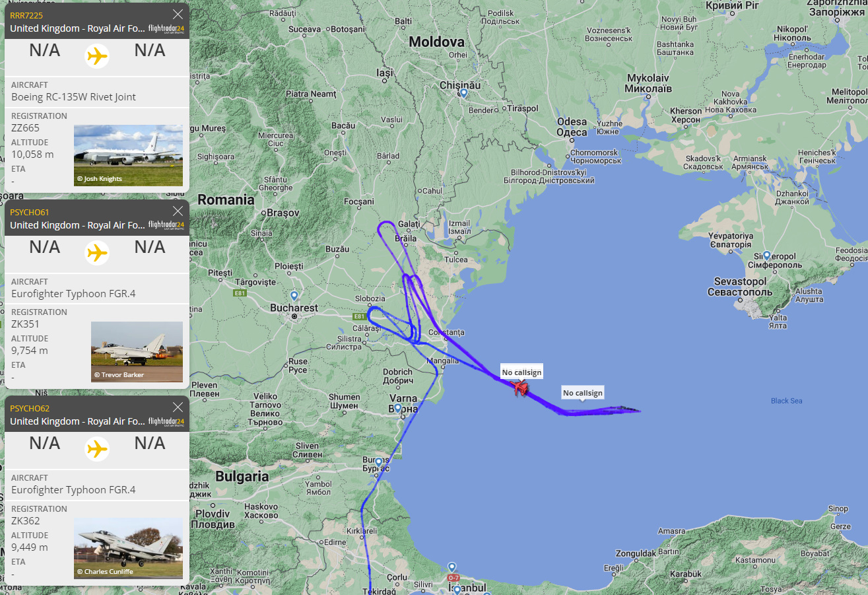
Task: Click the ZK351 registration value
Action: [x=26, y=324]
